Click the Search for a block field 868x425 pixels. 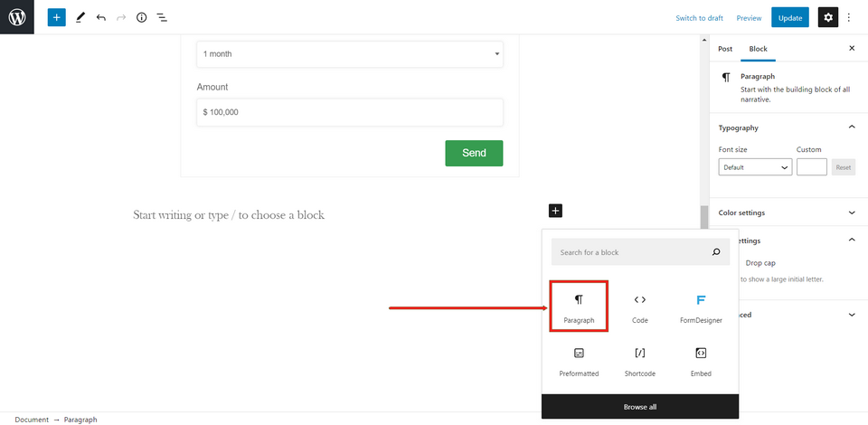pyautogui.click(x=633, y=252)
